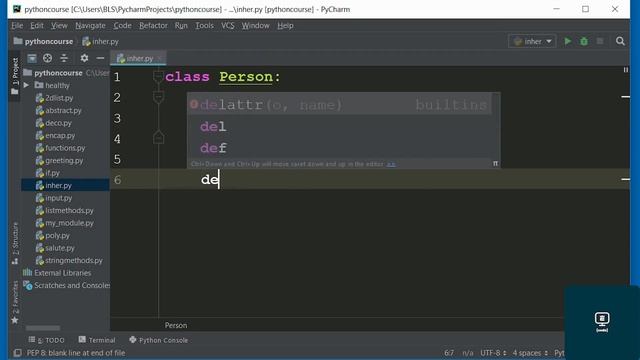Open Search Everywhere magnifier icon
Image resolution: width=640 pixels, height=360 pixels.
[620, 41]
